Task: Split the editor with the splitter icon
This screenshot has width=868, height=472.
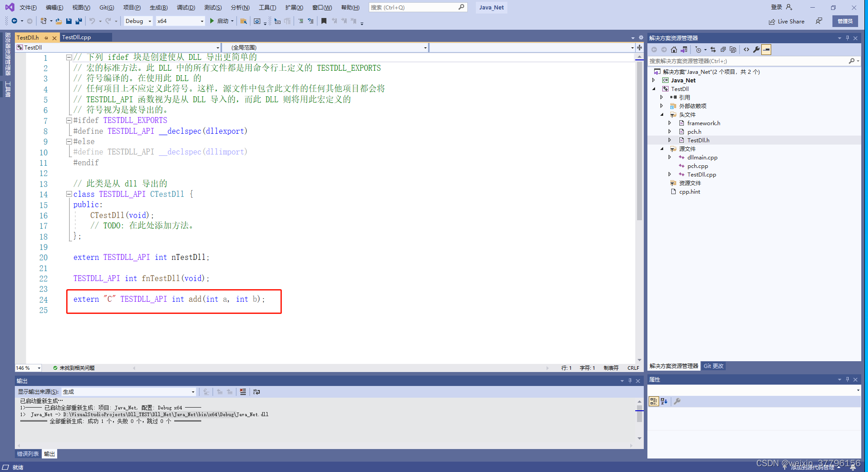Action: pyautogui.click(x=639, y=47)
